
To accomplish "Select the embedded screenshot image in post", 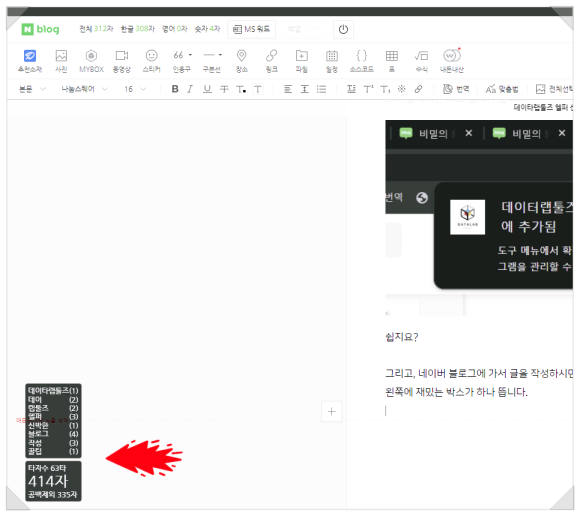I will (x=479, y=218).
